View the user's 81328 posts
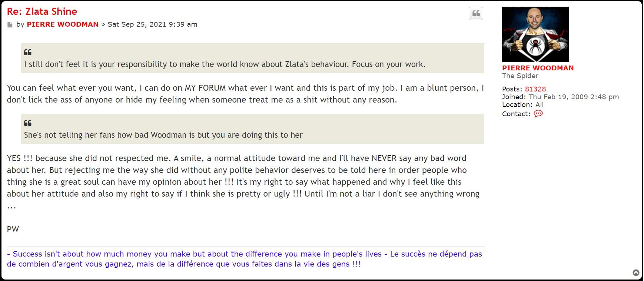The width and height of the screenshot is (644, 281). click(535, 89)
